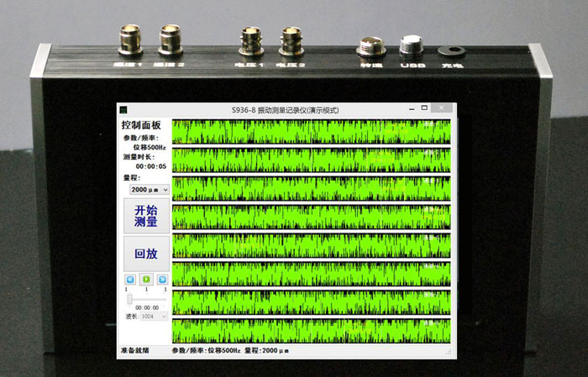Open the 波长 1024 dropdown

154,317
